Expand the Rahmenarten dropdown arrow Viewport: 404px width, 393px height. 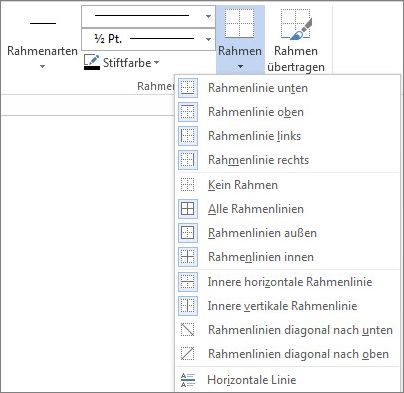point(42,67)
